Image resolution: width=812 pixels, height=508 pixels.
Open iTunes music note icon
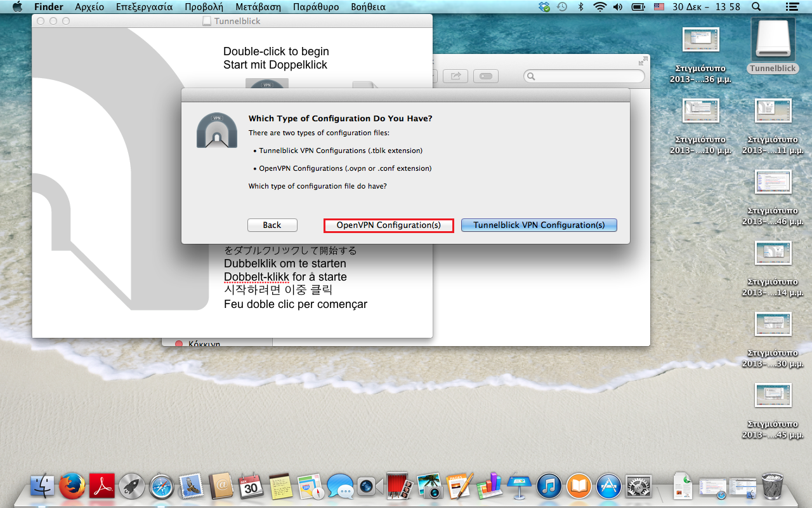[549, 487]
